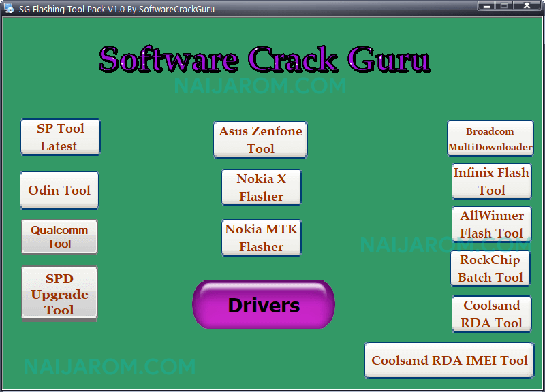This screenshot has height=392, width=545.
Task: Open SPD Upgrade Tool
Action: (x=59, y=294)
